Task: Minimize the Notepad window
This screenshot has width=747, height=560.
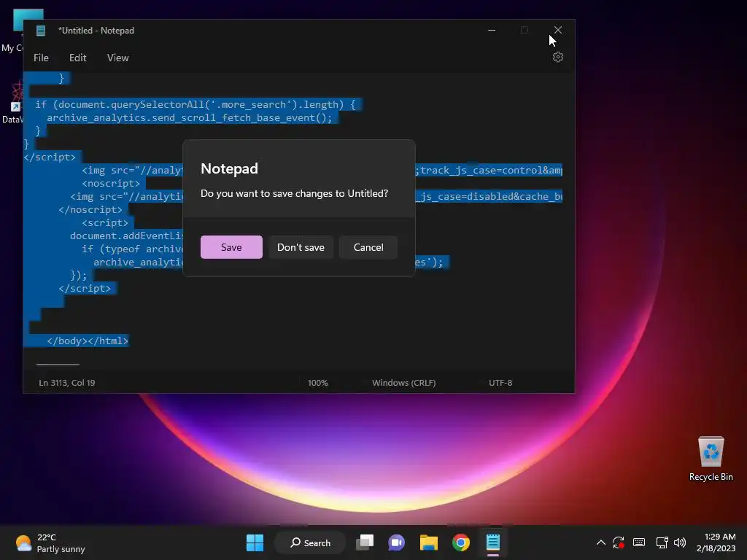Action: tap(492, 30)
